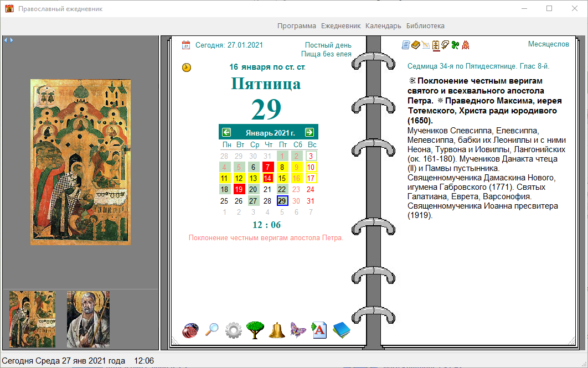The height and width of the screenshot is (368, 588).
Task: Open search with the magnifying glass icon
Action: tap(212, 330)
